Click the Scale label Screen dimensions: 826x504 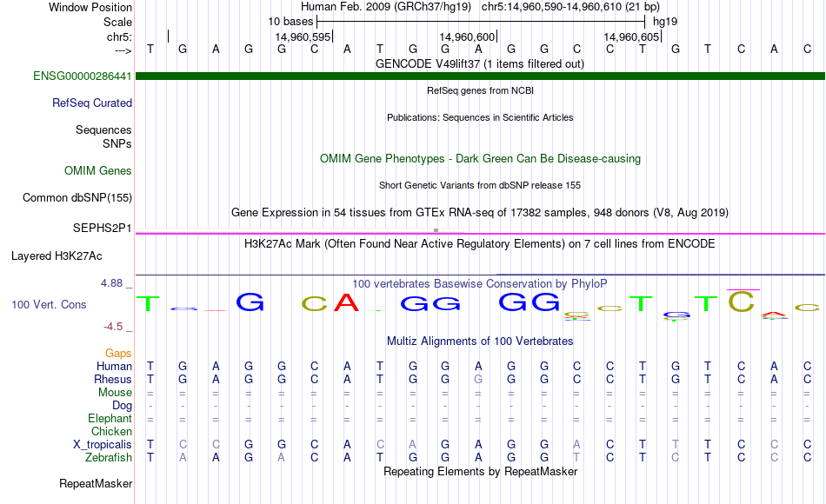coord(117,22)
